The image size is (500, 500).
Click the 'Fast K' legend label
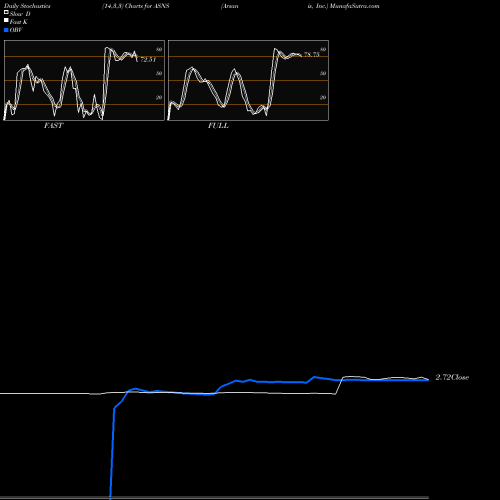tap(18, 22)
